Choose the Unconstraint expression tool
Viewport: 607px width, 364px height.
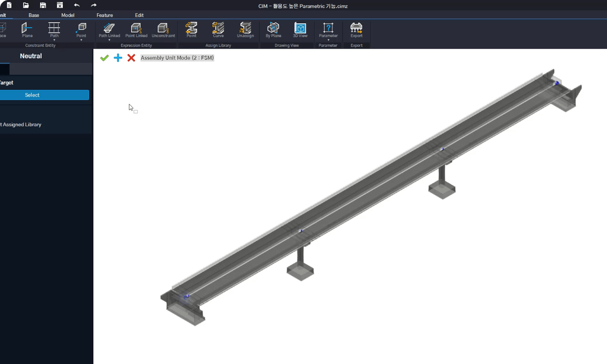(163, 29)
